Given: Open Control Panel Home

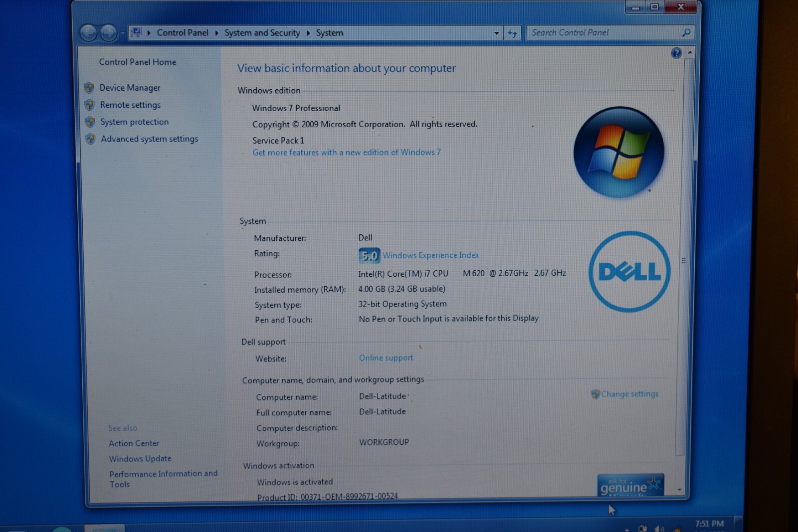Looking at the screenshot, I should (137, 62).
